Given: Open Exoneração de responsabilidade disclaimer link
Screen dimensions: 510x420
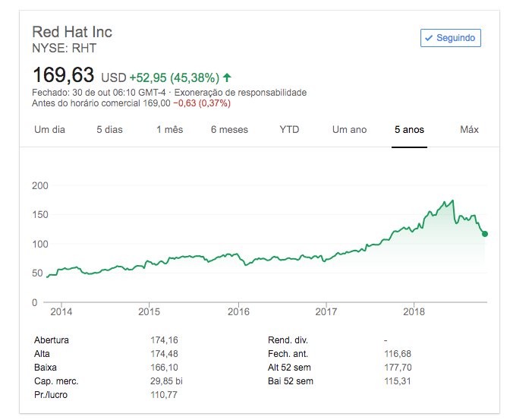Looking at the screenshot, I should tap(241, 93).
